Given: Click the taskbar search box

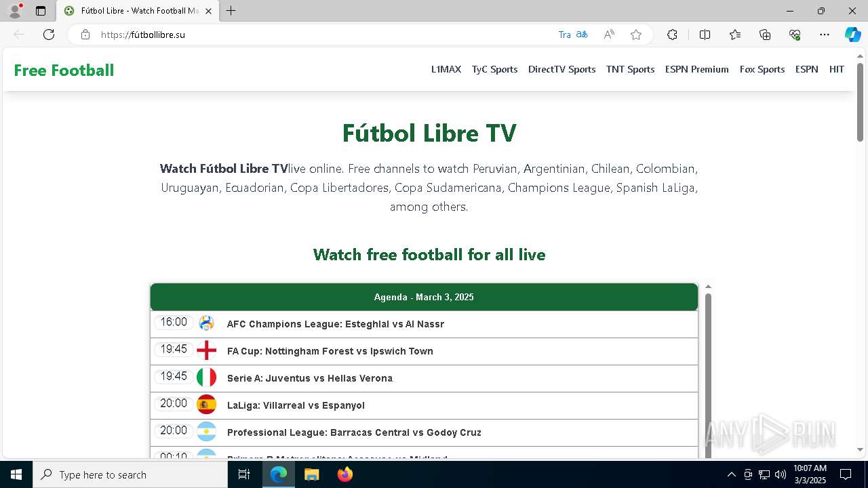Looking at the screenshot, I should [130, 474].
